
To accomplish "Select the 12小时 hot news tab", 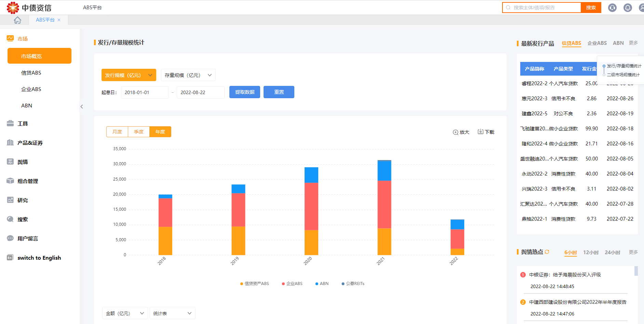I will tap(591, 252).
